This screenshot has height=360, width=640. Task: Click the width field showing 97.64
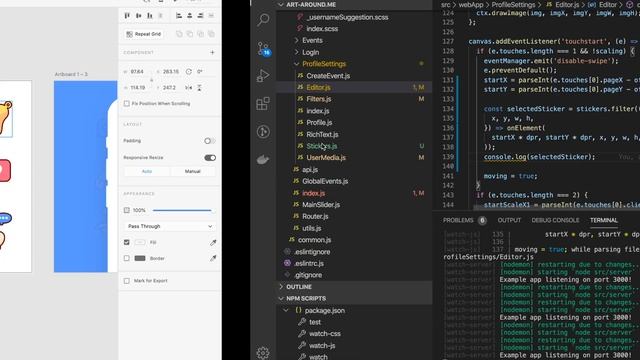138,71
